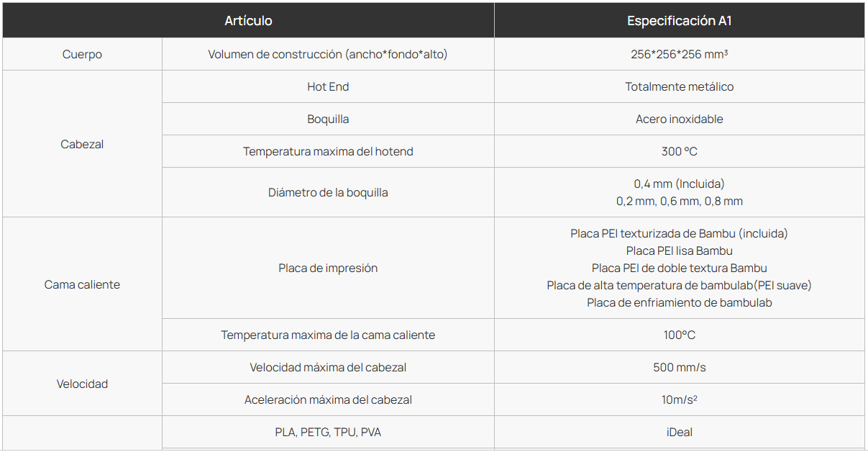Click the Volumen de construcción cell

pyautogui.click(x=328, y=55)
